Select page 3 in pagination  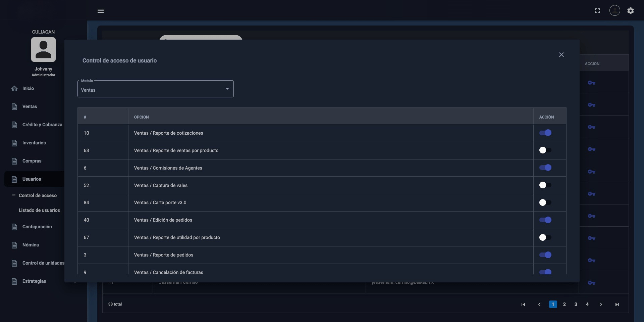(576, 304)
